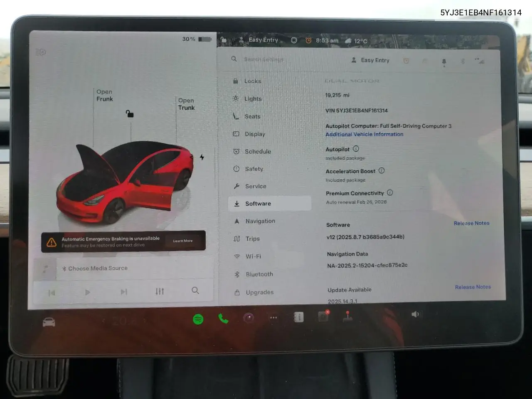
Task: Tap the car controls icon in dock
Action: 49,322
